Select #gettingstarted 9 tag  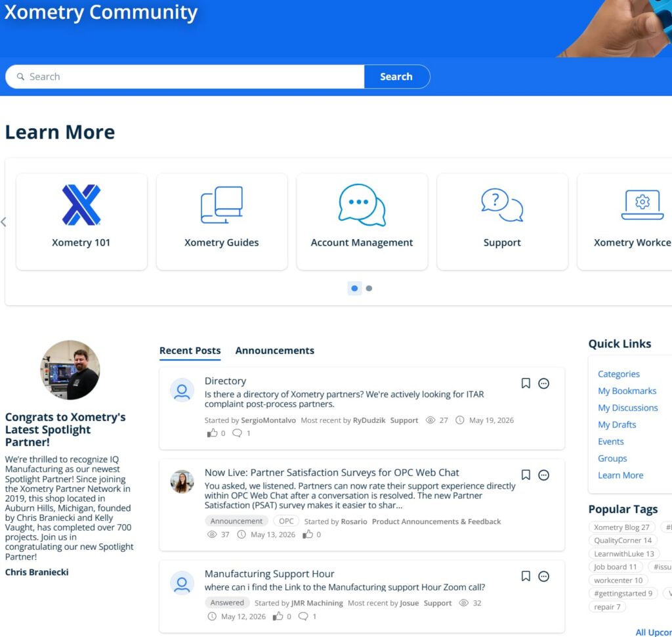pyautogui.click(x=623, y=593)
